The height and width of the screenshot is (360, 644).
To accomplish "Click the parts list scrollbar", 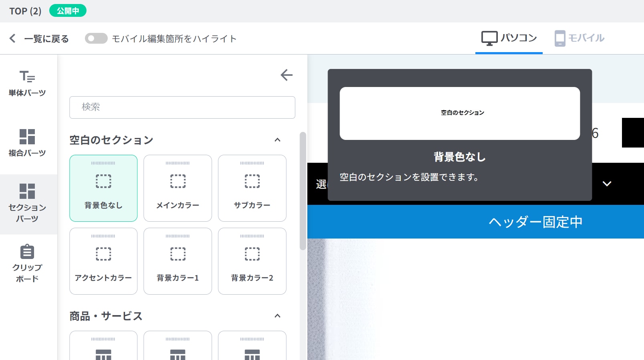I will tap(303, 191).
